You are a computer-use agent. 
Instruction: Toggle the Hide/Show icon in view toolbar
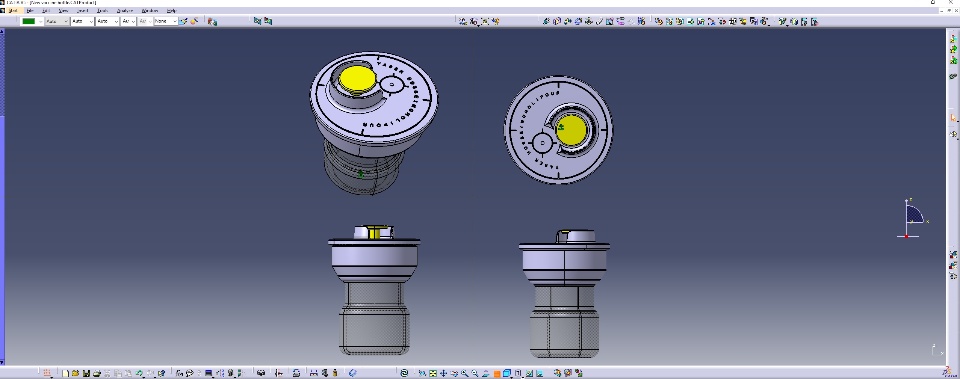point(529,373)
